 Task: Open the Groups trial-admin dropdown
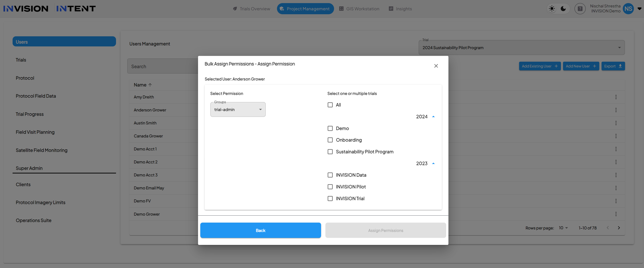click(238, 109)
